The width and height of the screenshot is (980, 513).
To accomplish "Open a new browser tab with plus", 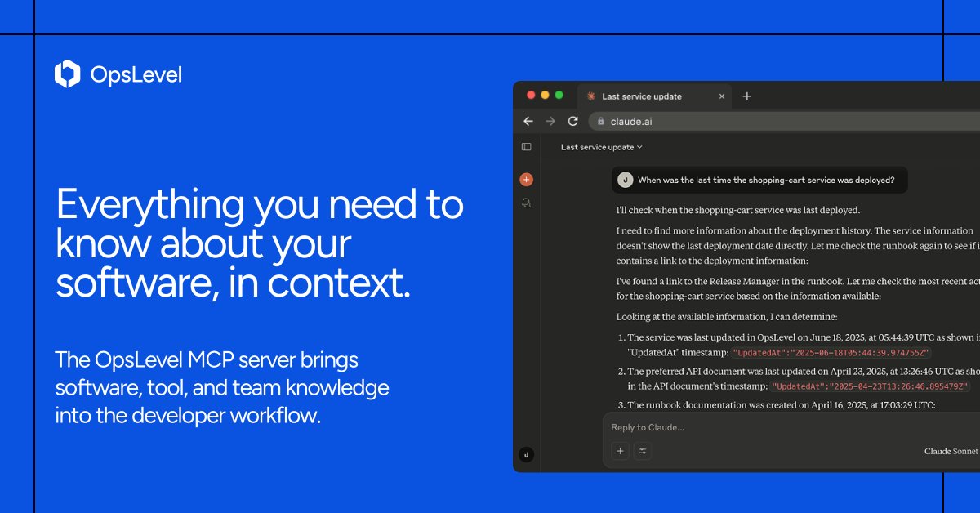I will click(746, 96).
